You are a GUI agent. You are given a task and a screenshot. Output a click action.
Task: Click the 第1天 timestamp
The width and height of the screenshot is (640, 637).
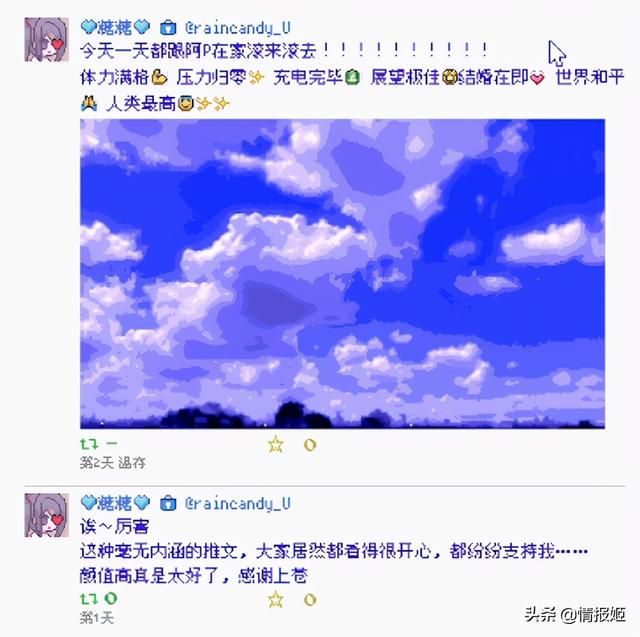tap(96, 618)
